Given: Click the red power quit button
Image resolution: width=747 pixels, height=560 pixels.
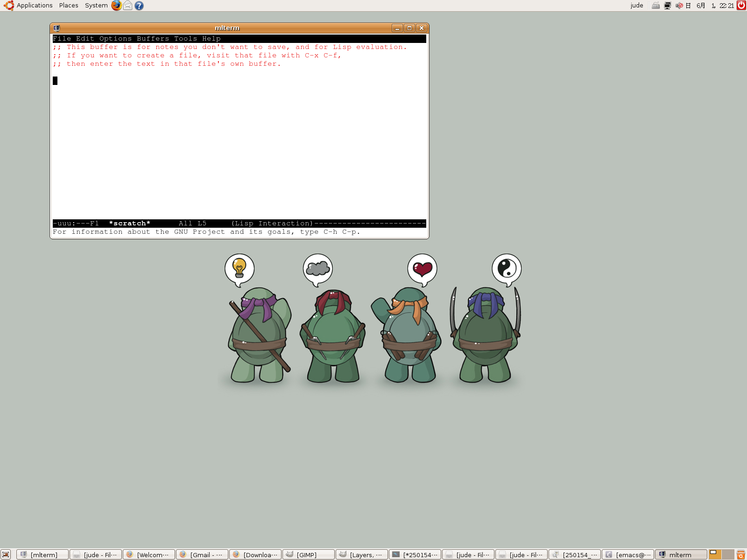Looking at the screenshot, I should pos(741,6).
